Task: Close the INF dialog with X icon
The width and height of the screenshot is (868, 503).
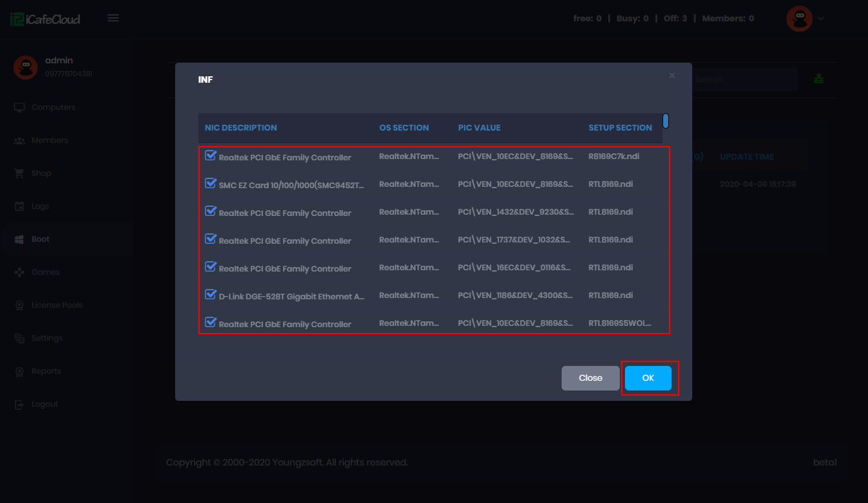Action: click(x=672, y=76)
